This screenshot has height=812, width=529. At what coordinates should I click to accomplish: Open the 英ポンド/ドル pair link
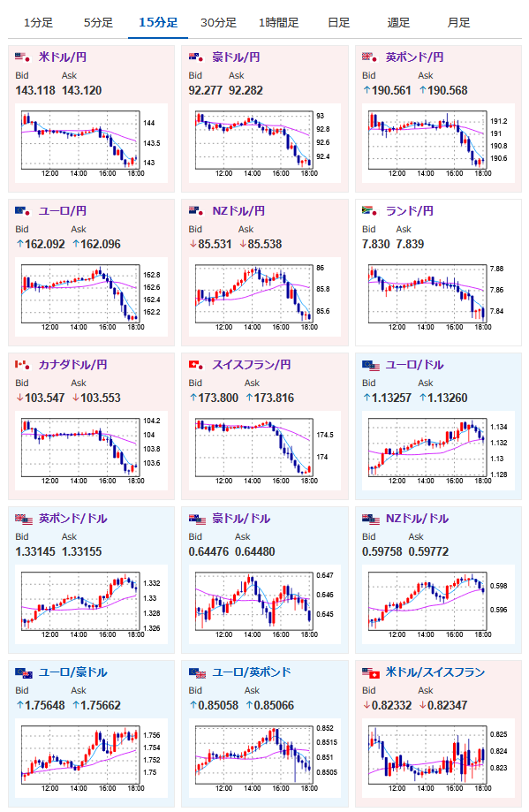click(x=73, y=519)
